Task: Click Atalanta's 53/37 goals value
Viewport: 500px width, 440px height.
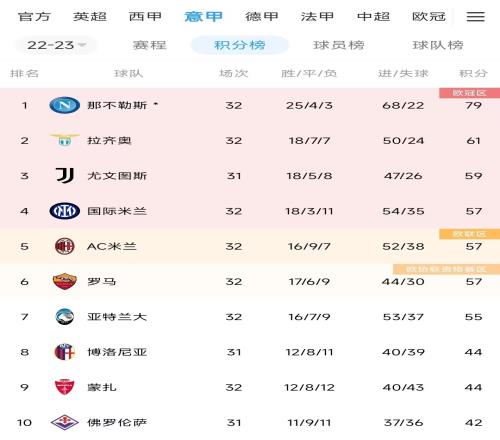Action: [403, 317]
